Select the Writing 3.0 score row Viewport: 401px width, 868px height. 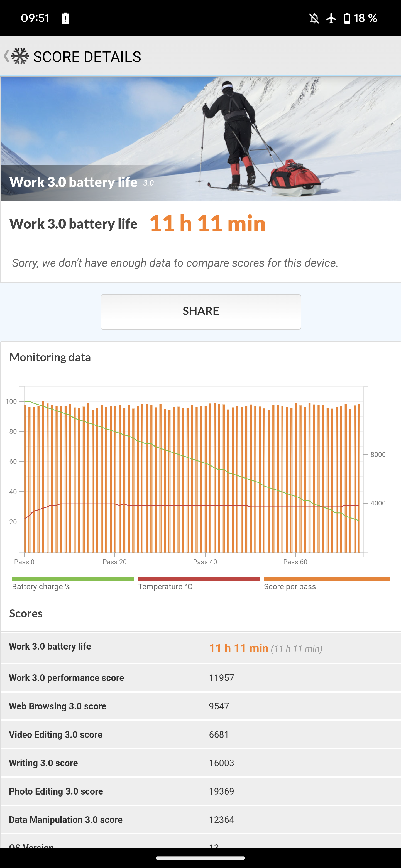click(x=201, y=763)
